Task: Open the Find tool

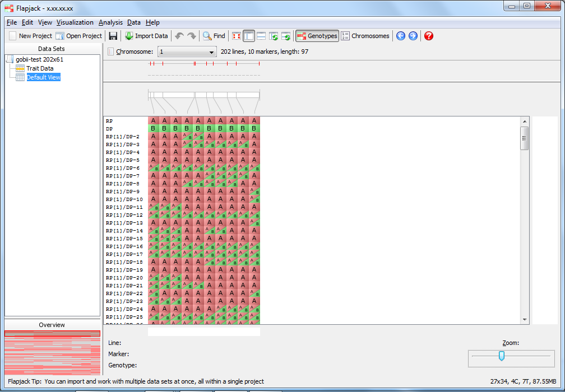Action: point(214,36)
